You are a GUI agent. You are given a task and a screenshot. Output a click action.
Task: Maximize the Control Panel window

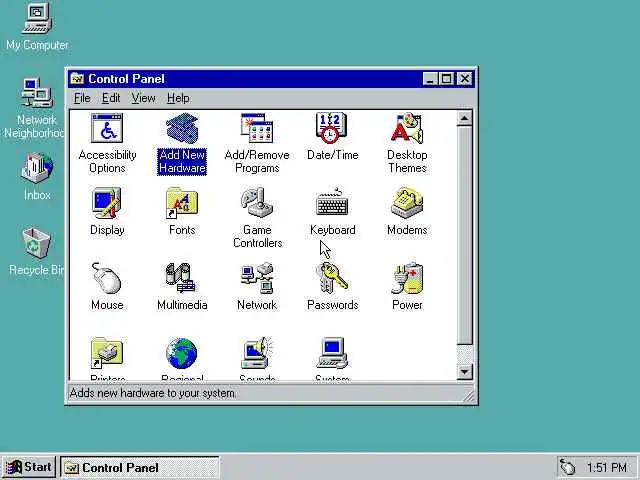pos(447,78)
